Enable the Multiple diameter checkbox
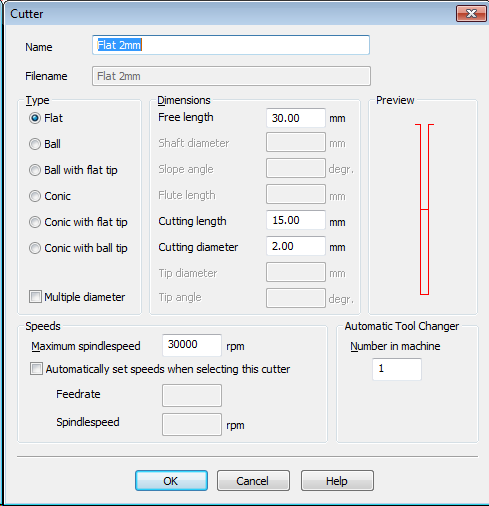 [35, 296]
